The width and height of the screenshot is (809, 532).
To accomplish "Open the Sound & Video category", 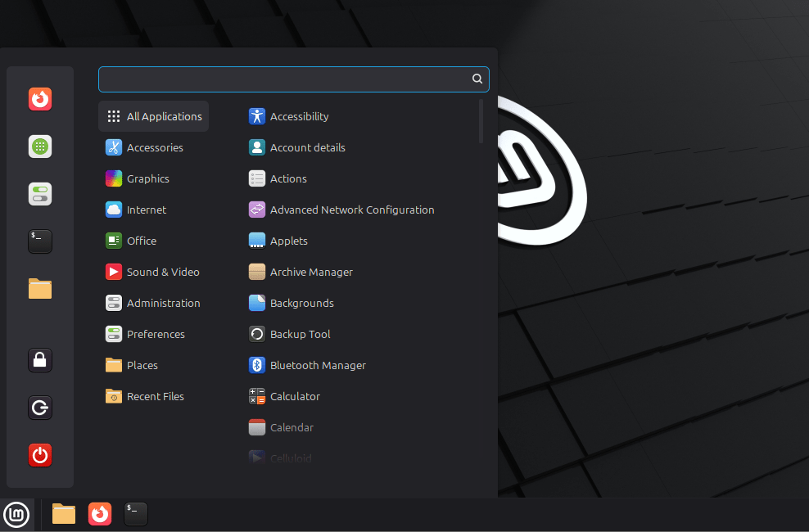I will [x=154, y=272].
